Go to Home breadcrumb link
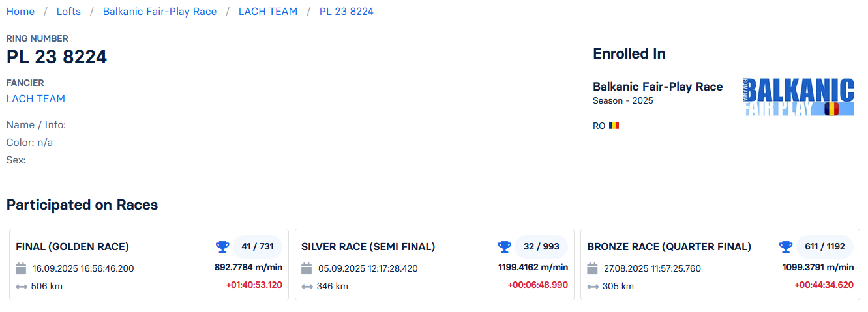 [20, 12]
